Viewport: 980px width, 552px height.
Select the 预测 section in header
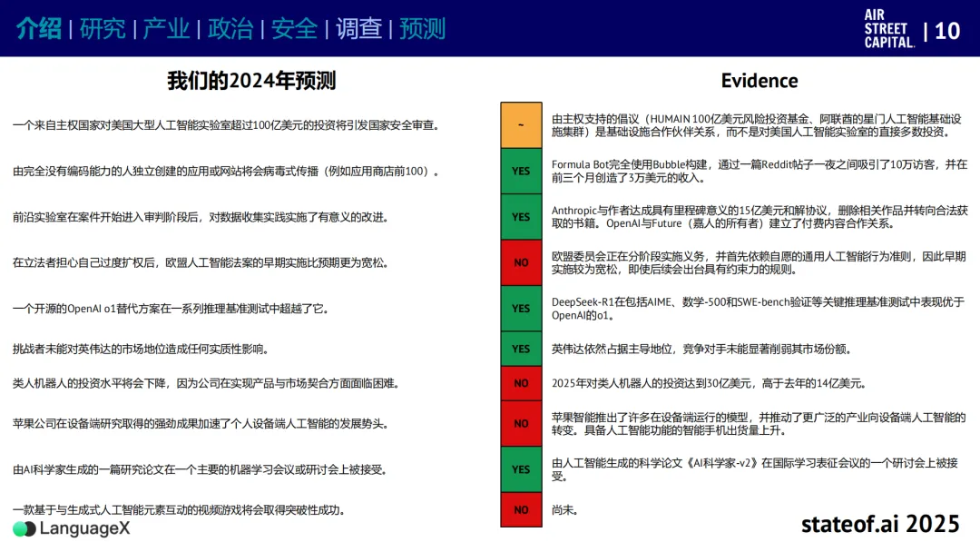coord(423,29)
